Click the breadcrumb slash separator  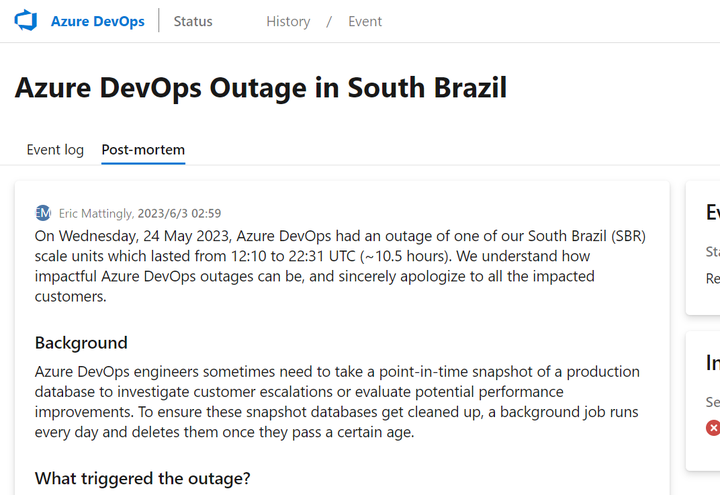tap(329, 21)
